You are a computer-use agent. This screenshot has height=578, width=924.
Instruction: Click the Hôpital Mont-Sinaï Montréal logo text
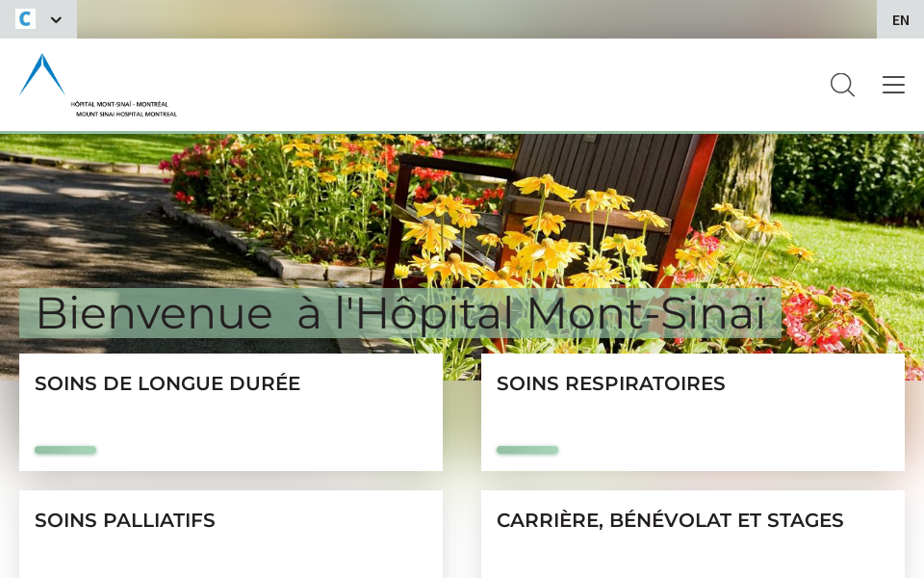124,109
